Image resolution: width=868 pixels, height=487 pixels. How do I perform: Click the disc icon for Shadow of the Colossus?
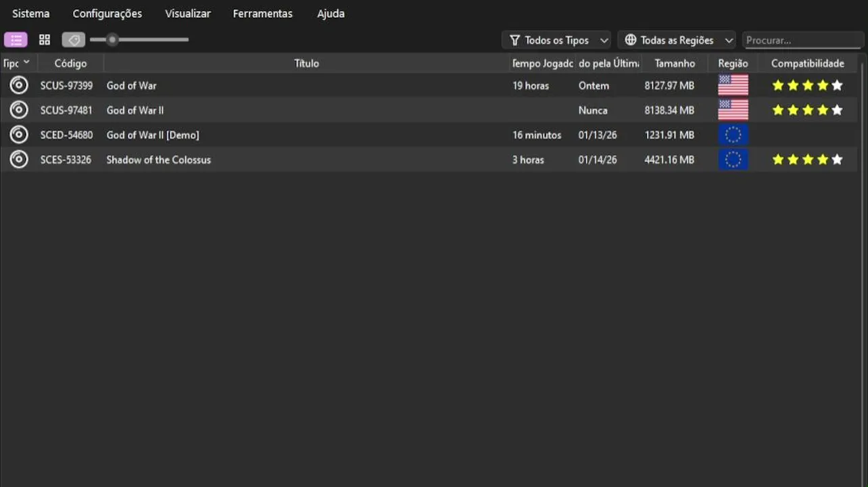point(19,160)
